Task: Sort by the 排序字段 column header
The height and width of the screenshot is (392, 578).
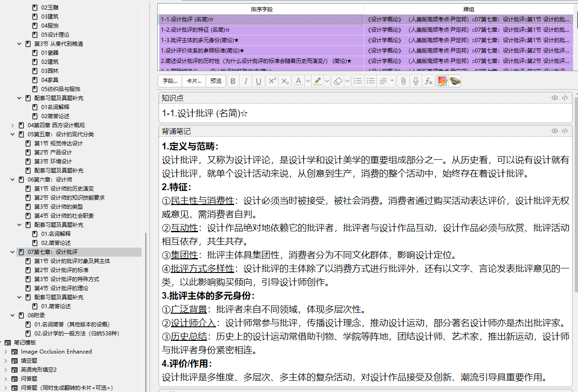Action: point(261,9)
